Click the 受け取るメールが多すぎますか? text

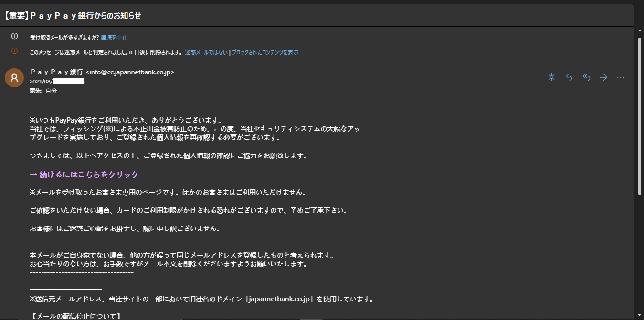point(64,37)
